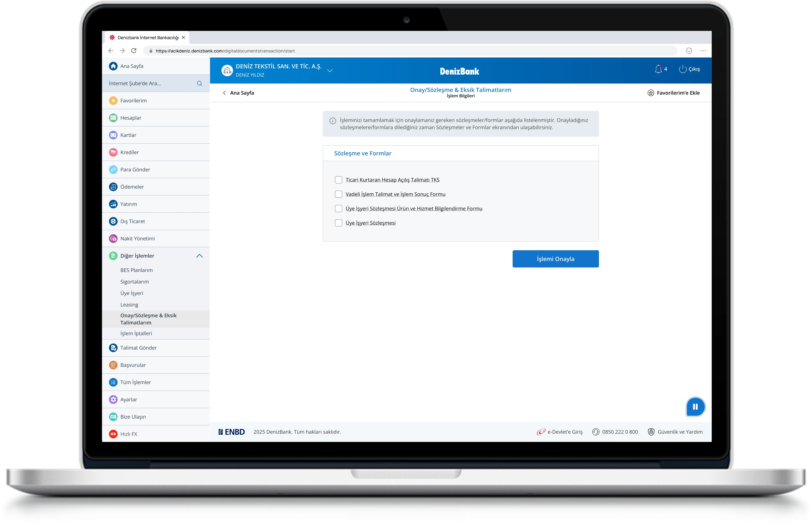Click the e-Devlet logo icon in footer
The image size is (812, 526).
[x=541, y=432]
